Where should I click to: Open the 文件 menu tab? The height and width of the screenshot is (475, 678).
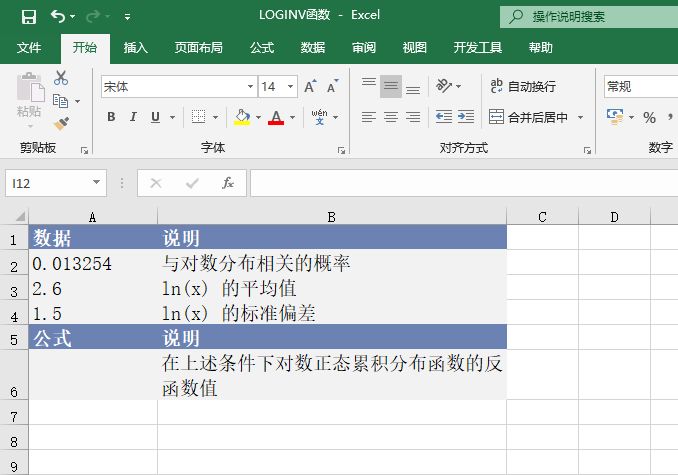pos(29,47)
